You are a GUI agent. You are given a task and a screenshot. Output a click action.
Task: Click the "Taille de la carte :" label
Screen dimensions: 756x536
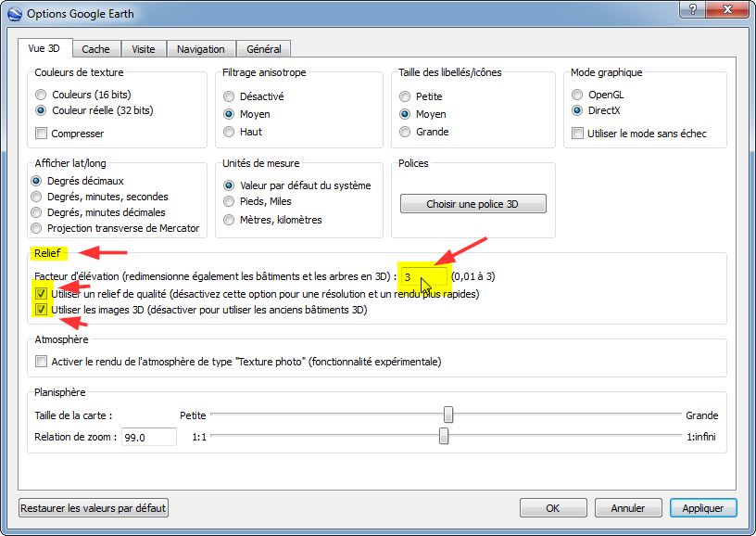(x=73, y=415)
